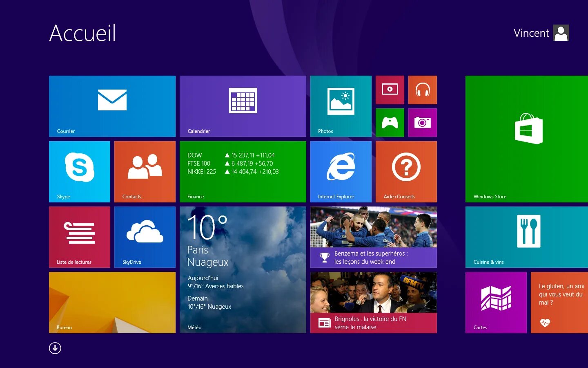Launch Internet Explorer tile
The height and width of the screenshot is (368, 588).
coord(341,172)
